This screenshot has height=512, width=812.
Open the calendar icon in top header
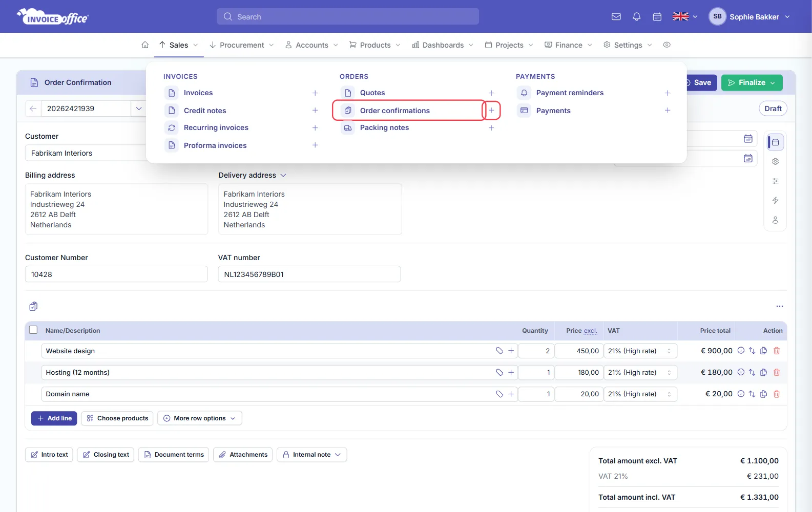tap(657, 17)
